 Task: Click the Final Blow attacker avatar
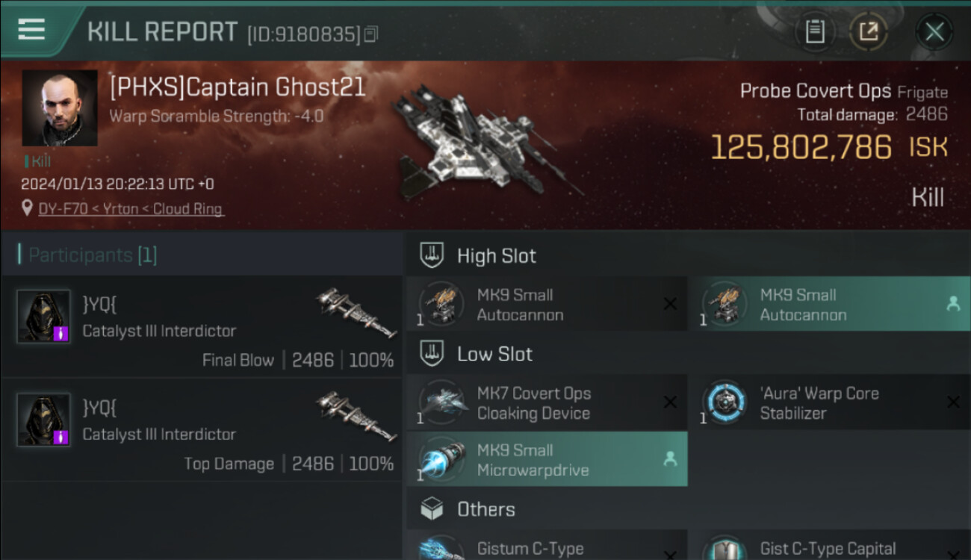(x=43, y=316)
